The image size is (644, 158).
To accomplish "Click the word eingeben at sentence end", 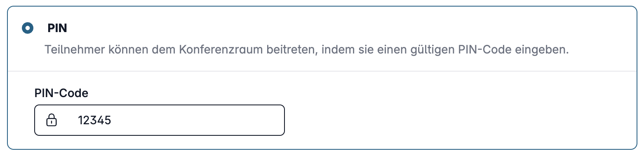I will click(x=543, y=51).
